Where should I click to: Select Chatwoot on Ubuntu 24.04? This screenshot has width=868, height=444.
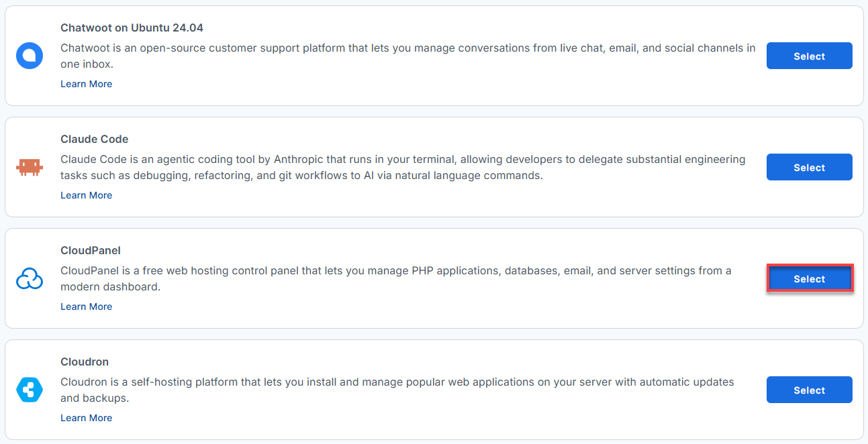pyautogui.click(x=810, y=56)
